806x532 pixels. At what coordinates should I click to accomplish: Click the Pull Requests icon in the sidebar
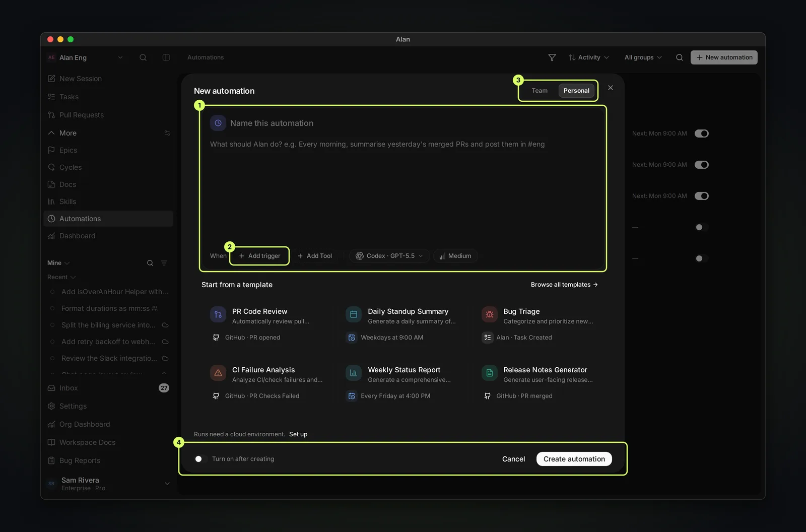(x=51, y=115)
